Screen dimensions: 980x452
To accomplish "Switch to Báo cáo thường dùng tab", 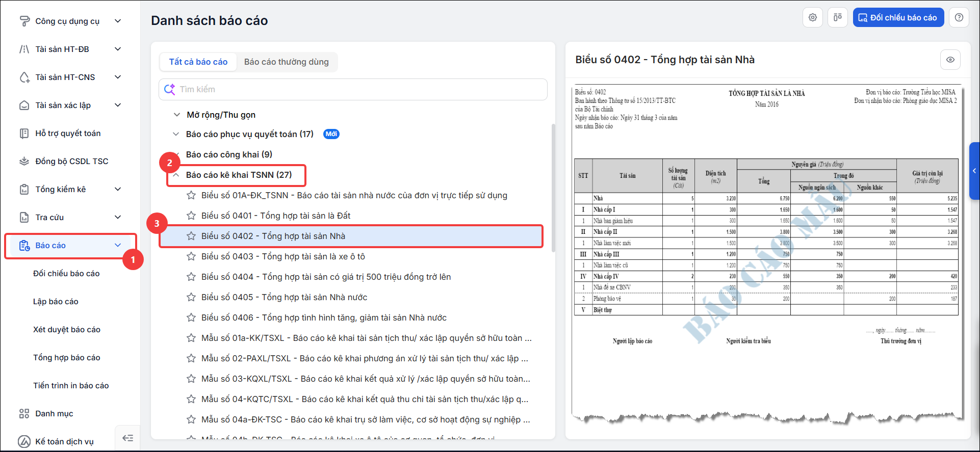I will tap(287, 62).
